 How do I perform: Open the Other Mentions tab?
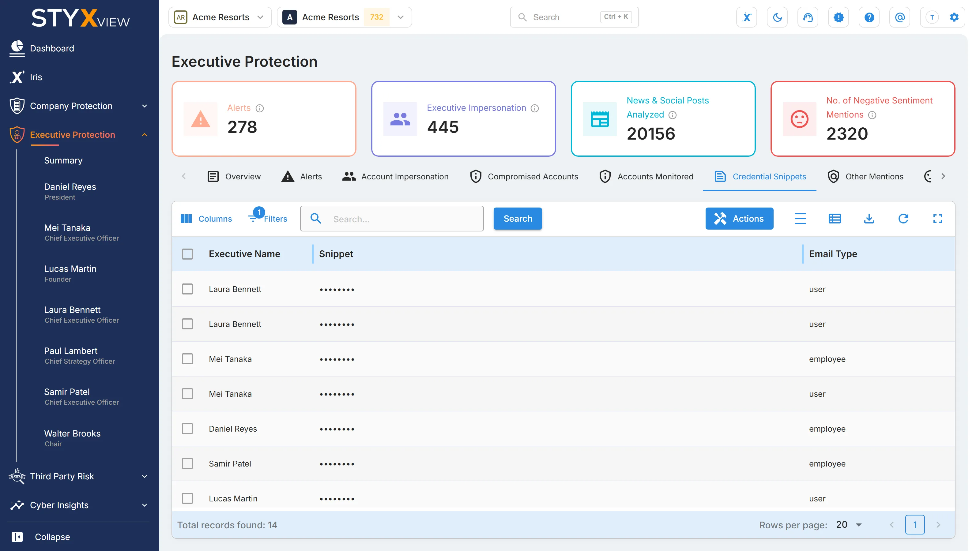click(x=865, y=176)
